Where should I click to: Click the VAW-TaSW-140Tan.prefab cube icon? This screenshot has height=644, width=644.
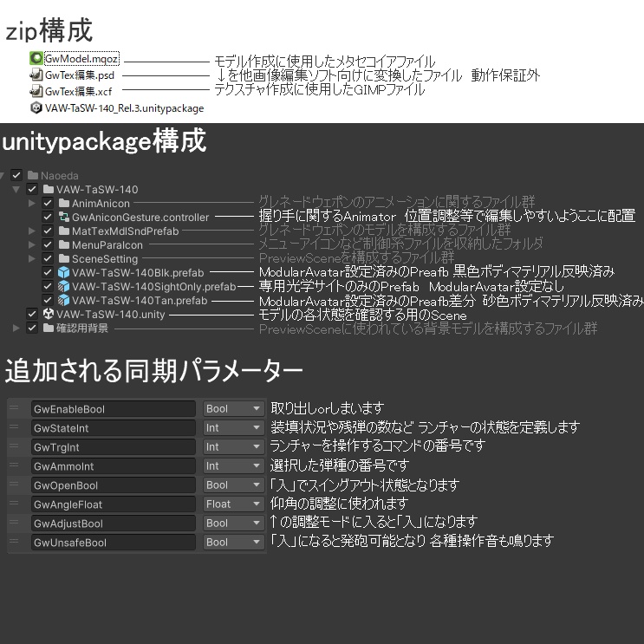pos(63,300)
